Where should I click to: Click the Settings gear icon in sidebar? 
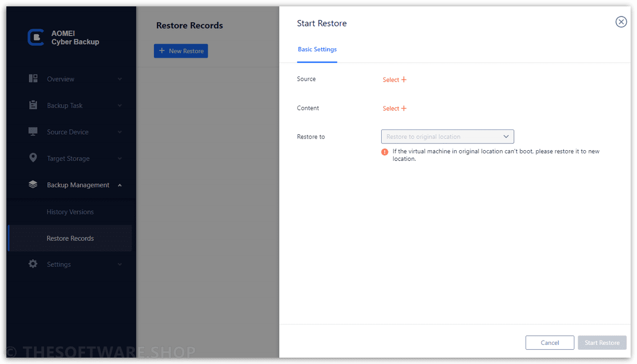(33, 264)
